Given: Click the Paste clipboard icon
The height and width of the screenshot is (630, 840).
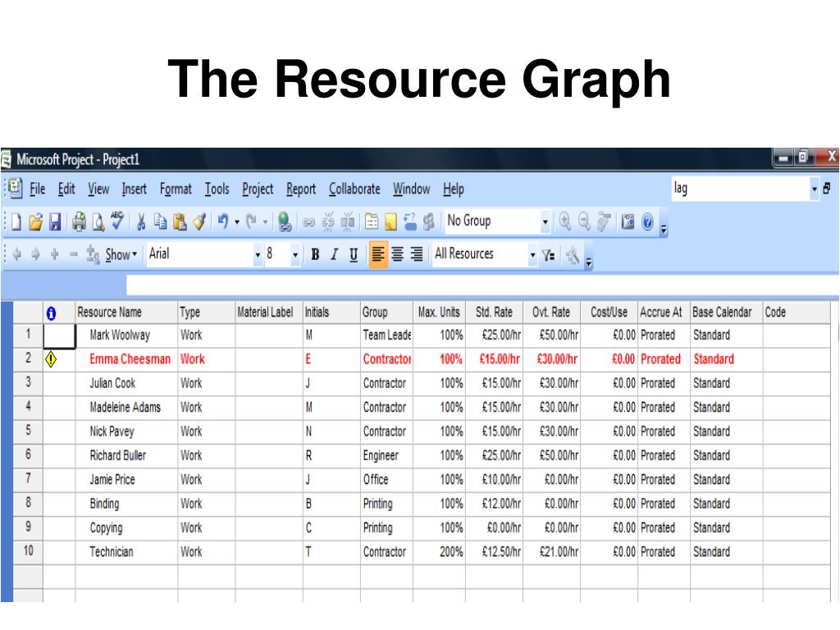Looking at the screenshot, I should (180, 221).
